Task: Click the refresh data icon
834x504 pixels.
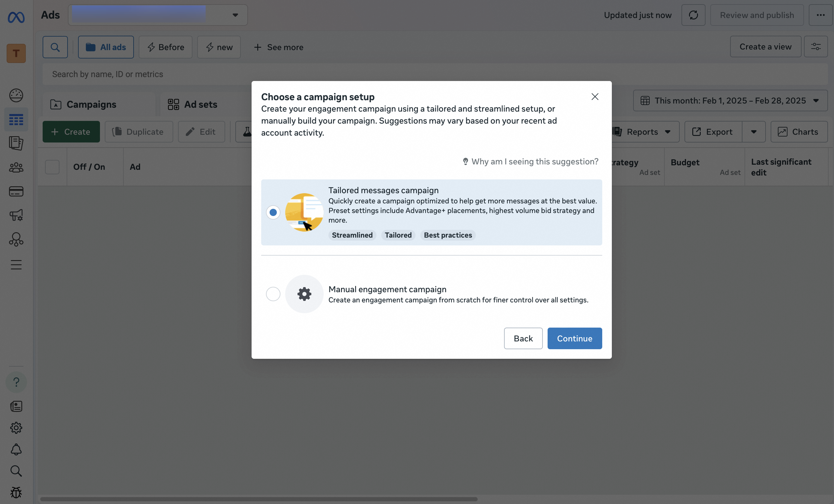Action: pyautogui.click(x=693, y=15)
